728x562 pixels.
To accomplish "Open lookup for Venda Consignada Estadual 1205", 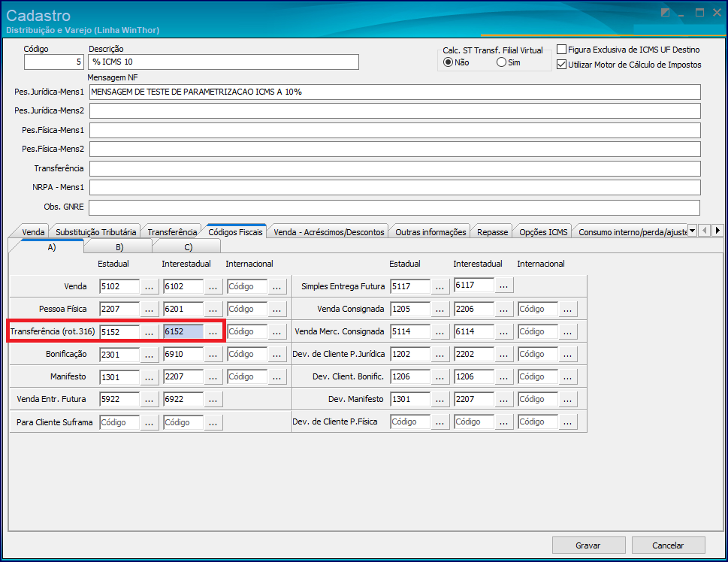I will click(x=440, y=309).
